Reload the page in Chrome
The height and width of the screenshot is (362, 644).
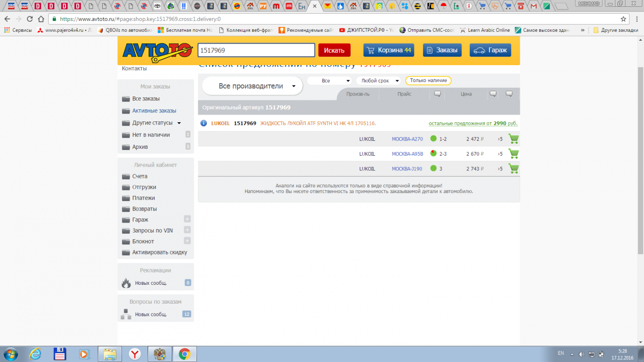tap(30, 19)
